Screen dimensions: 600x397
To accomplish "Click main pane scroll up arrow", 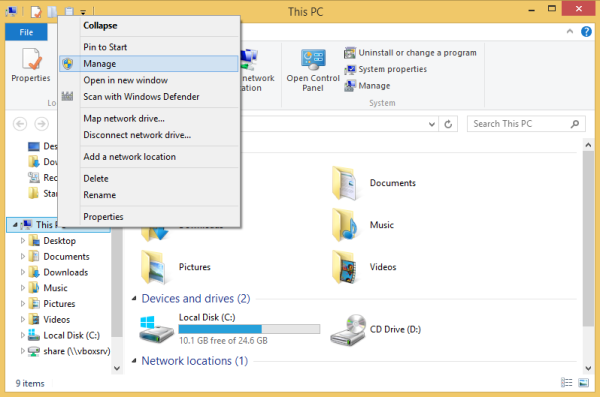I will [x=588, y=145].
